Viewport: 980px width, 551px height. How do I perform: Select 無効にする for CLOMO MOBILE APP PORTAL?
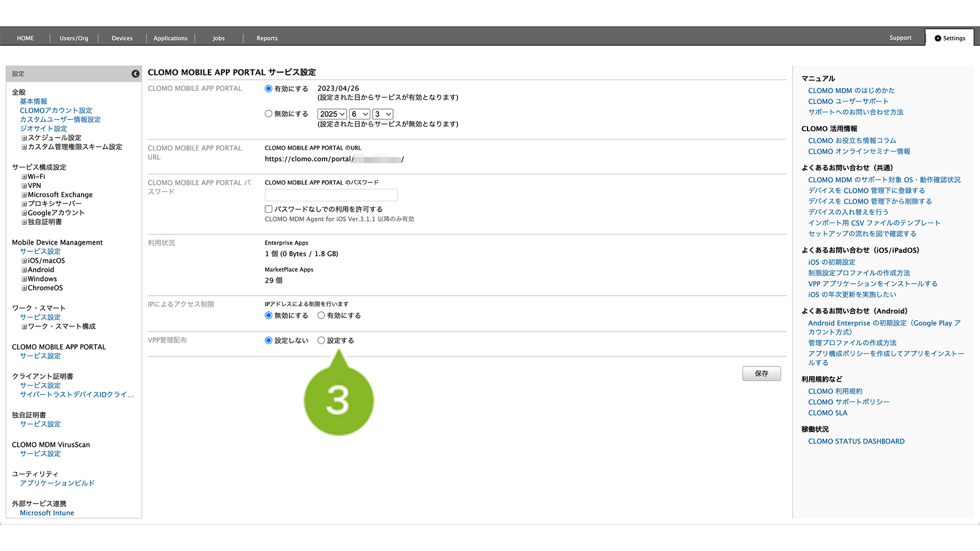(268, 114)
